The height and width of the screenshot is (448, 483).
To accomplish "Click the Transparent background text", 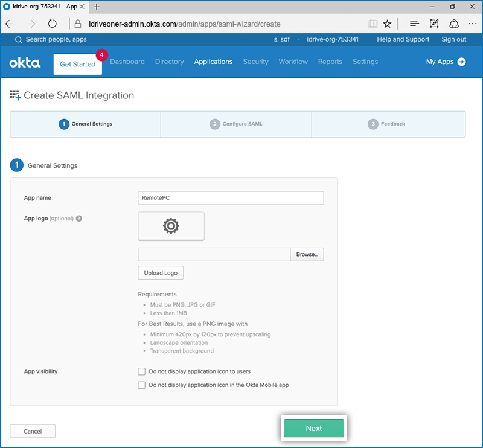I will [182, 351].
